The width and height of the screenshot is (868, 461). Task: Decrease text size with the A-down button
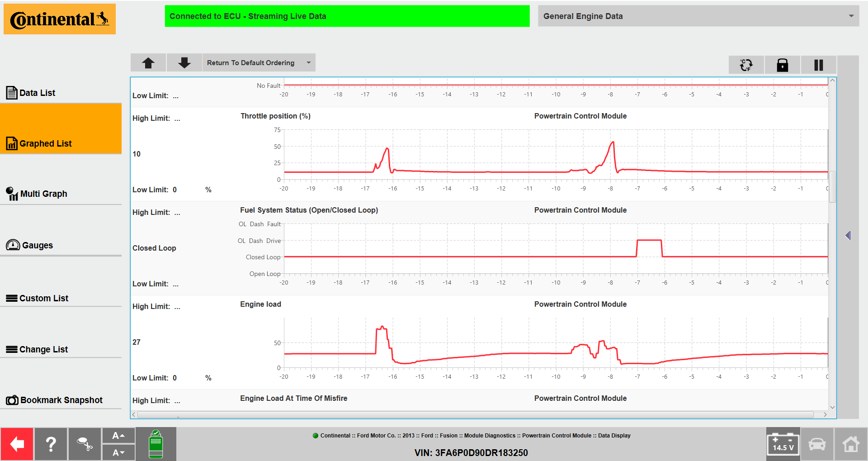(x=118, y=452)
